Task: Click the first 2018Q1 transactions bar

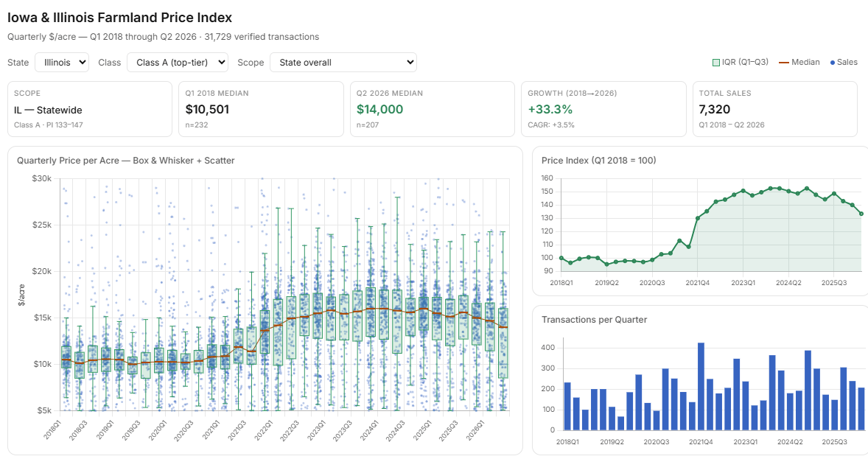Action: (567, 407)
